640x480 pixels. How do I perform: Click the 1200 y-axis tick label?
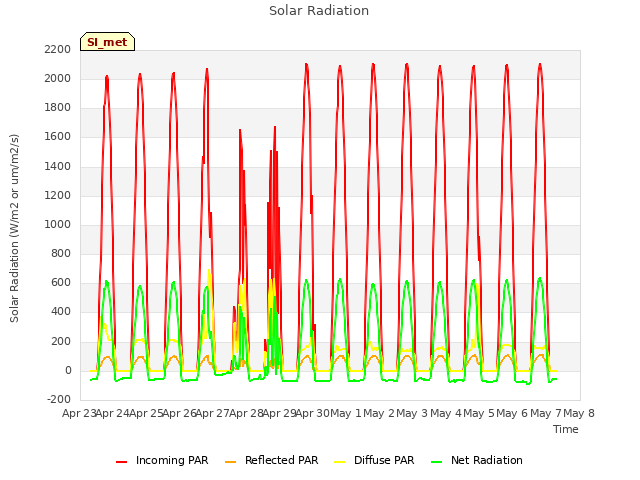58,196
